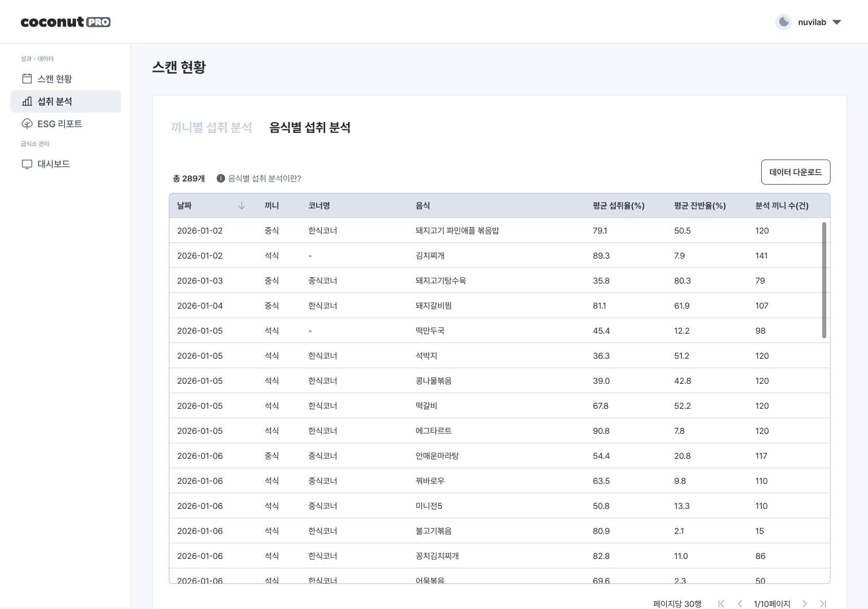Go to next page chevron
Image resolution: width=868 pixels, height=609 pixels.
[804, 604]
